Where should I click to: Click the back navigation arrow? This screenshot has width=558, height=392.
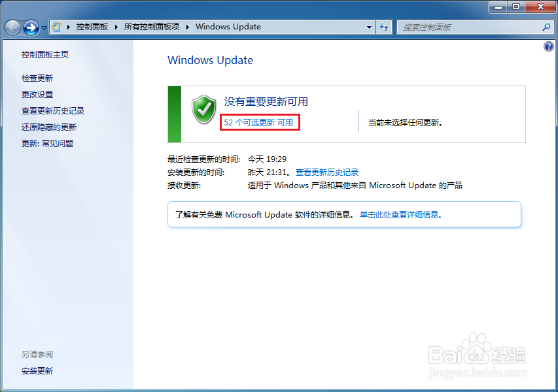click(x=12, y=27)
